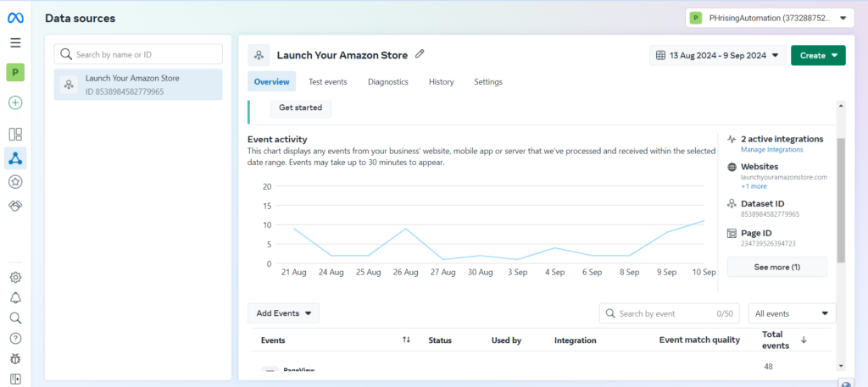Open the All events filter dropdown
The width and height of the screenshot is (868, 387).
[793, 313]
